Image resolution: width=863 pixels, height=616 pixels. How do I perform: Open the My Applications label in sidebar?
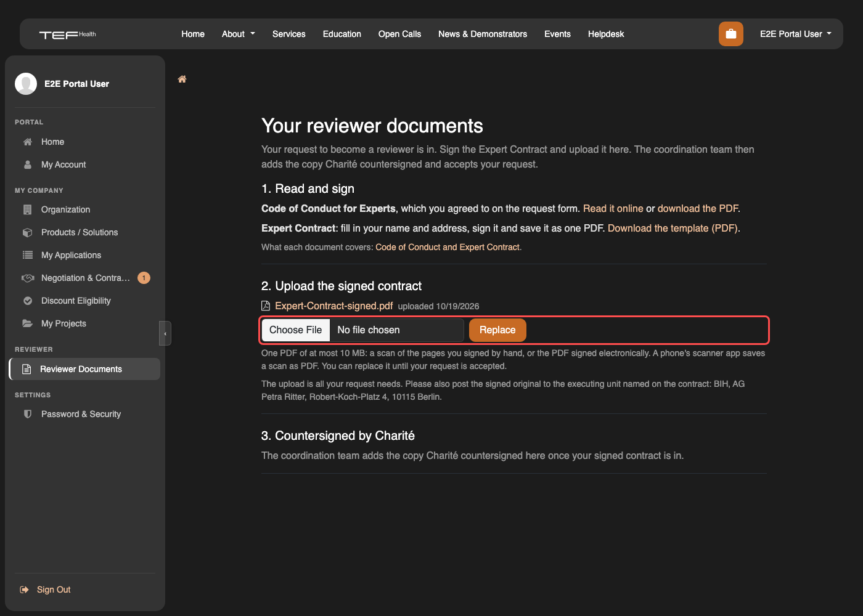click(71, 255)
